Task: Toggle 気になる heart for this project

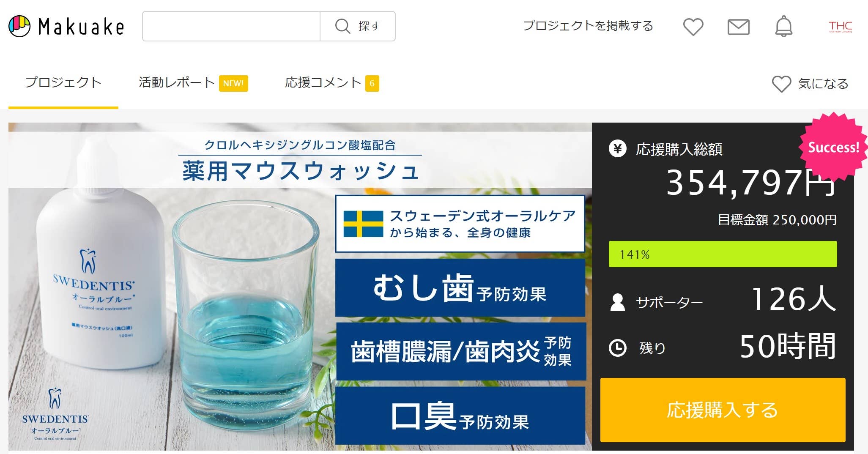Action: (x=810, y=84)
